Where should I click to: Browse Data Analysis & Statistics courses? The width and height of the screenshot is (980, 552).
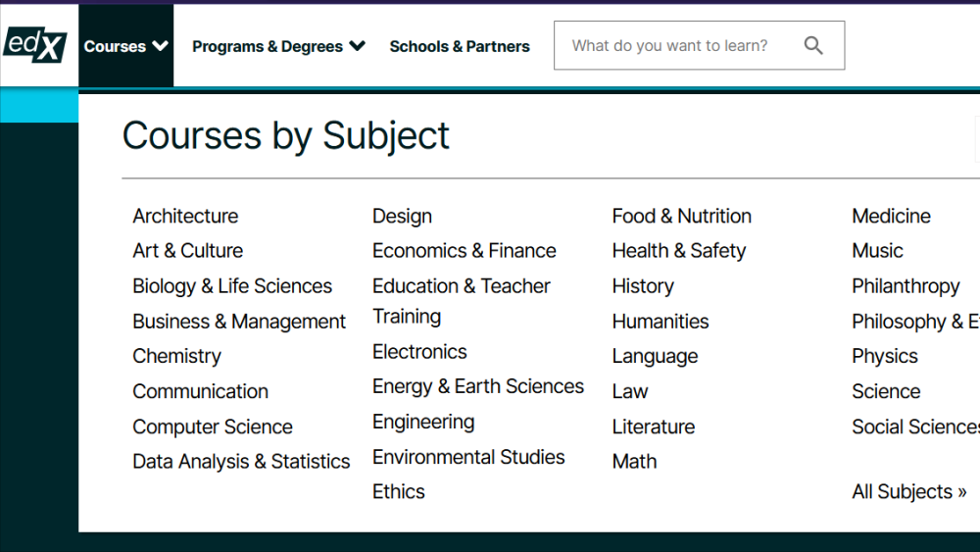pos(241,461)
